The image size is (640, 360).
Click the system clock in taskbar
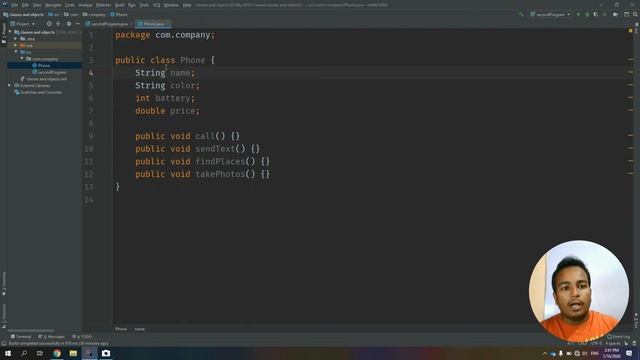pos(611,353)
